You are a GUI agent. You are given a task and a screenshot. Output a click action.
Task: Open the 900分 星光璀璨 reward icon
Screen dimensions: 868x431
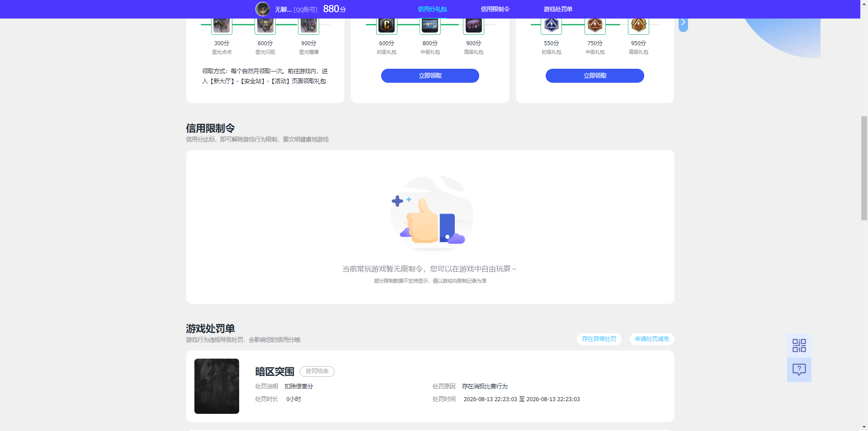coord(309,26)
